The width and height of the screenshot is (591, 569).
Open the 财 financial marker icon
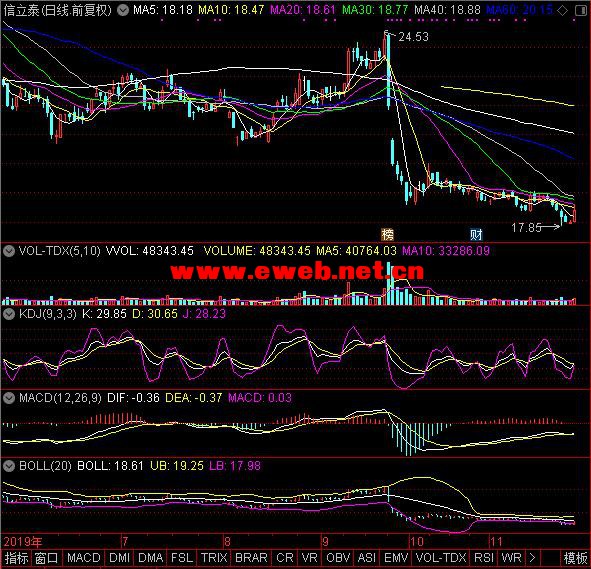coord(476,234)
